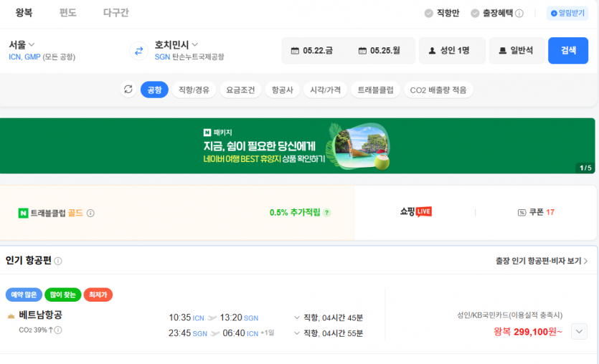599x364 pixels.
Task: Open 출장 인기 항공편·비자 보기 link
Action: [x=542, y=261]
